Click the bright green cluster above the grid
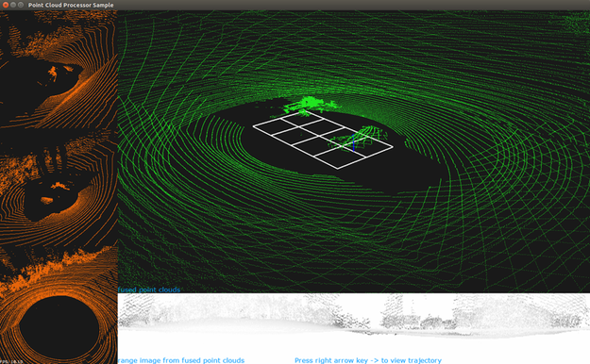The height and width of the screenshot is (364, 590). (x=310, y=104)
